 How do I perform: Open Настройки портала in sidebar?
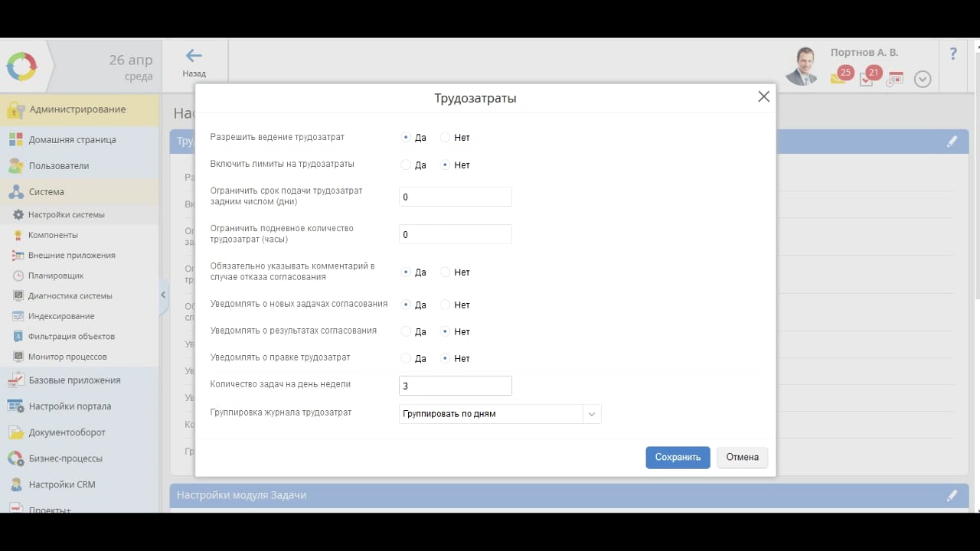(x=79, y=406)
